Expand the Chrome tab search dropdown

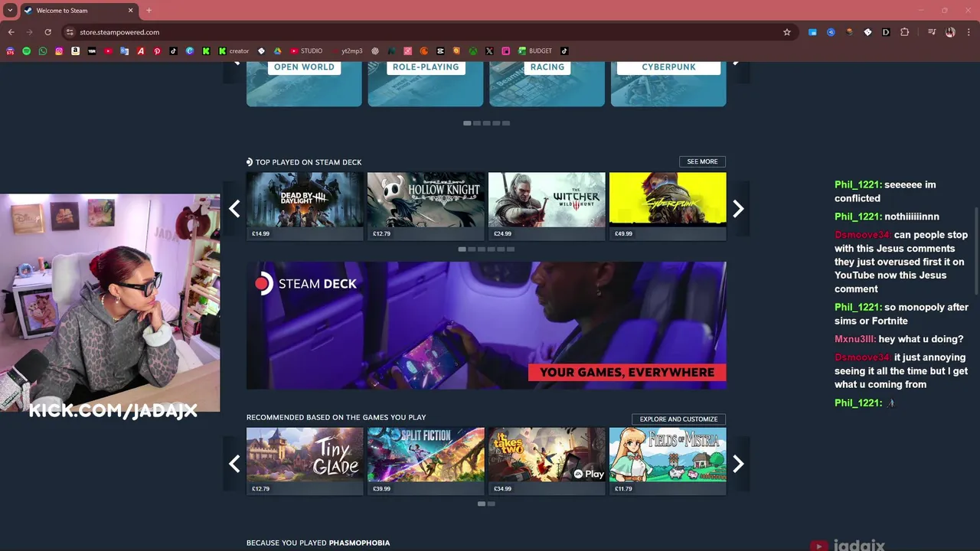point(10,11)
